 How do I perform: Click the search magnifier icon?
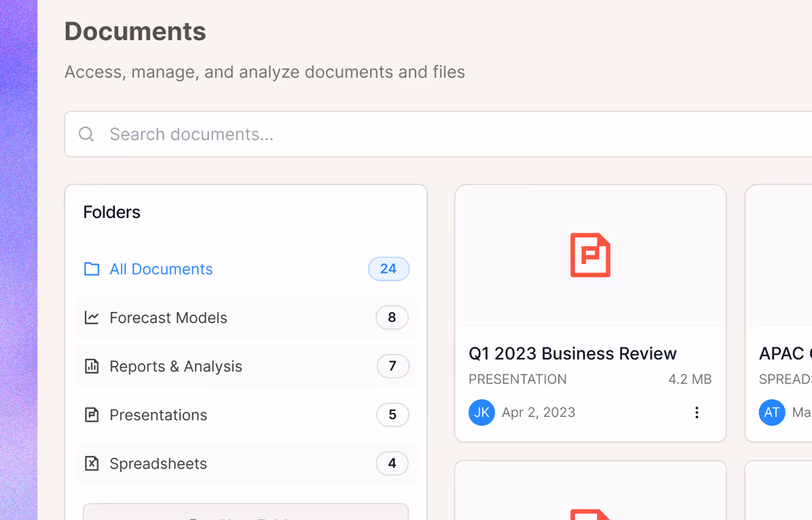point(86,134)
